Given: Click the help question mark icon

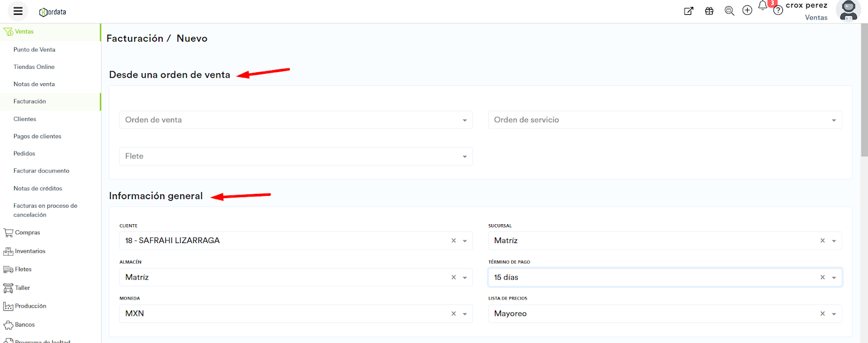Looking at the screenshot, I should point(778,11).
